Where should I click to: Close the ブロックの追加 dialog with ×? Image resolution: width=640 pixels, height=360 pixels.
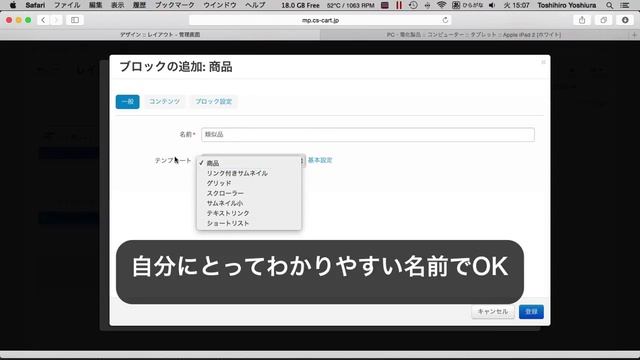click(x=543, y=62)
